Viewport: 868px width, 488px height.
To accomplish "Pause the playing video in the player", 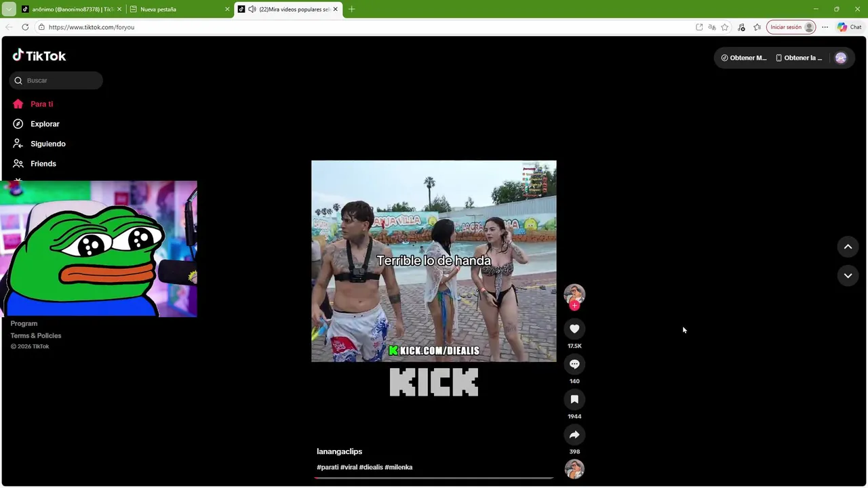I will click(434, 261).
